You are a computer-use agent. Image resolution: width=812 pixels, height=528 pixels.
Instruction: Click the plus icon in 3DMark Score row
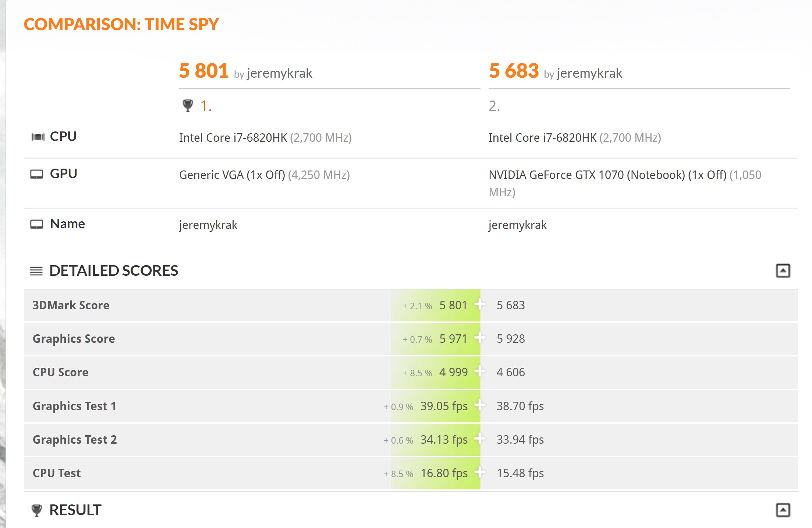click(479, 305)
